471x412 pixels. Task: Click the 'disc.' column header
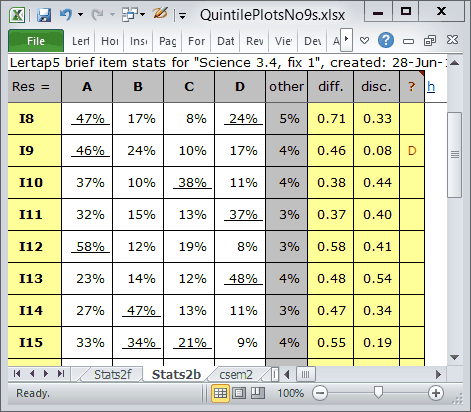coord(377,87)
